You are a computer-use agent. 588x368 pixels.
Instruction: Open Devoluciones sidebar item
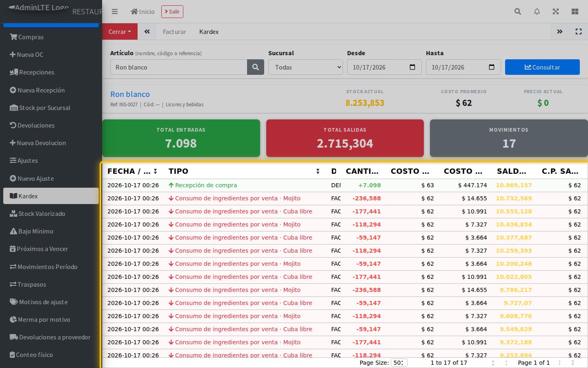point(51,125)
